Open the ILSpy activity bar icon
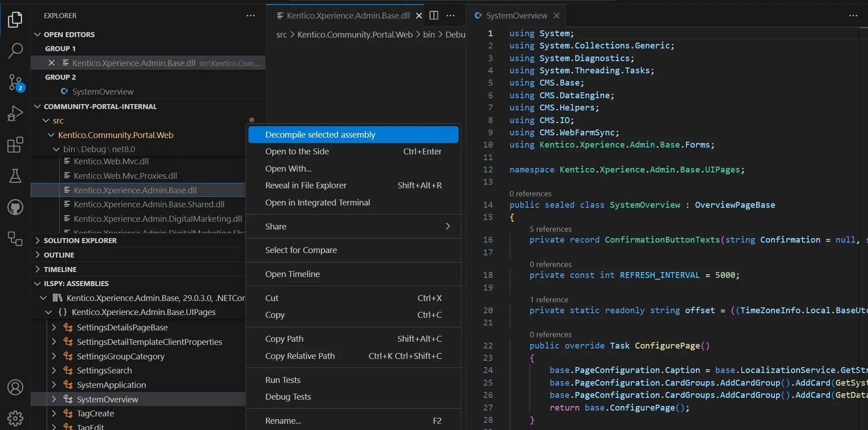Viewport: 868px width, 430px height. tap(15, 239)
